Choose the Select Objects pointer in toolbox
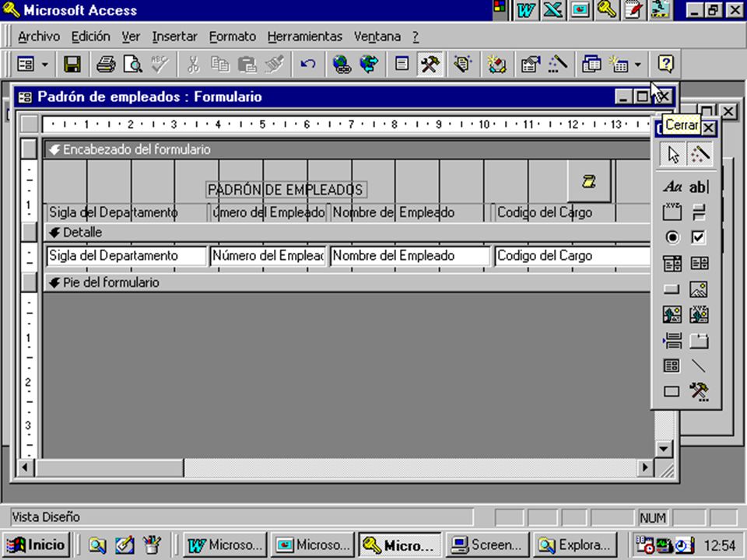 click(x=672, y=155)
